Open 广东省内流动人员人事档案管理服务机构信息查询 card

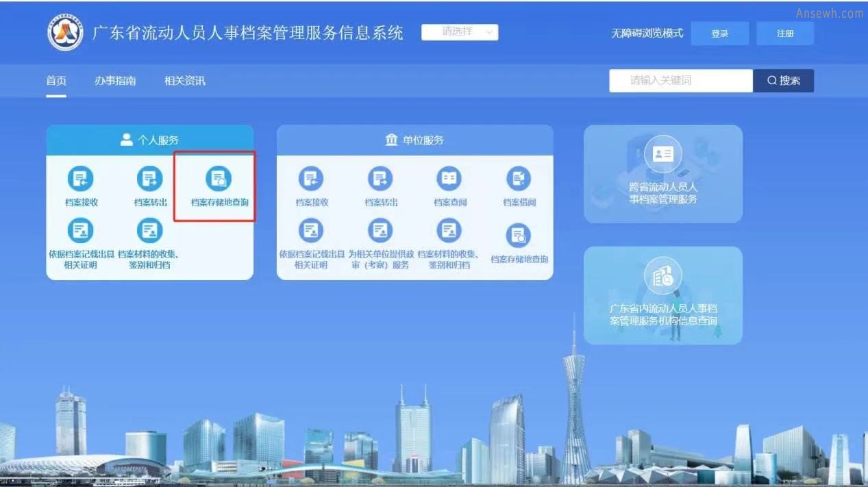coord(663,295)
